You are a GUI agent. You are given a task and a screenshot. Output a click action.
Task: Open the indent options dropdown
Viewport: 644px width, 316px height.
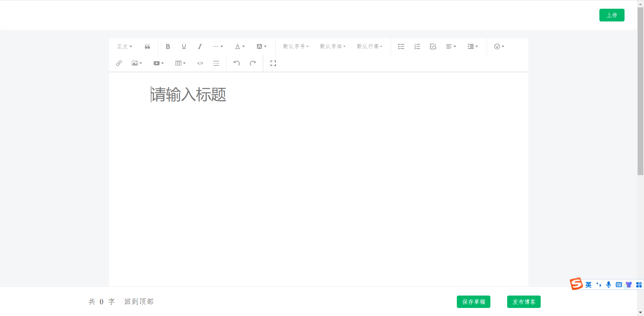coord(473,46)
